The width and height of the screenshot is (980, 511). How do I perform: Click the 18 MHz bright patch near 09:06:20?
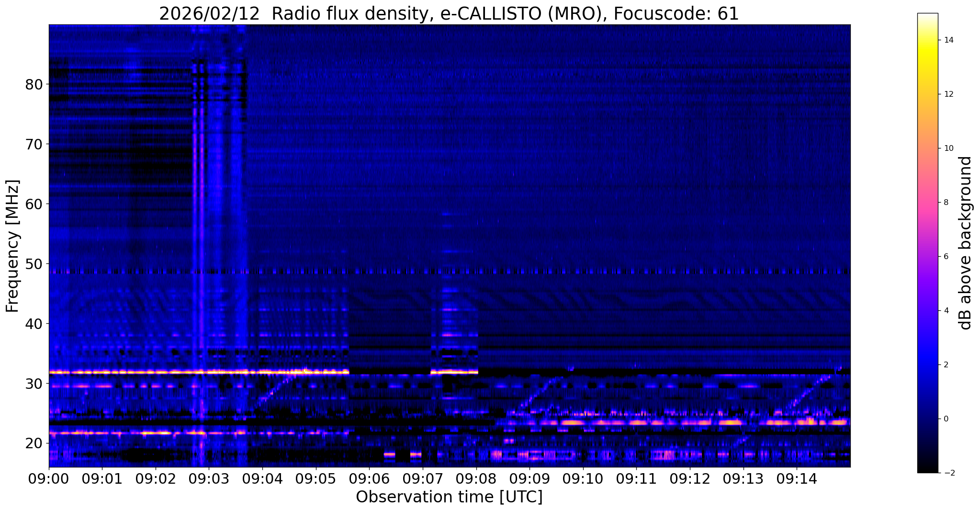(x=390, y=454)
